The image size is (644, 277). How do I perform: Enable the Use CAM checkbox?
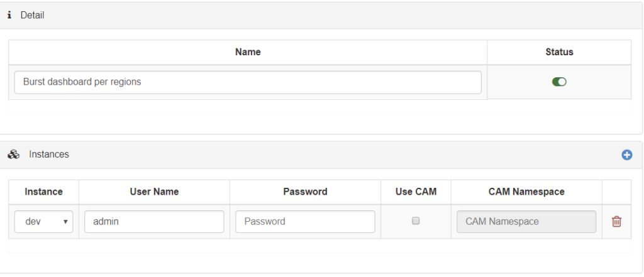point(415,221)
